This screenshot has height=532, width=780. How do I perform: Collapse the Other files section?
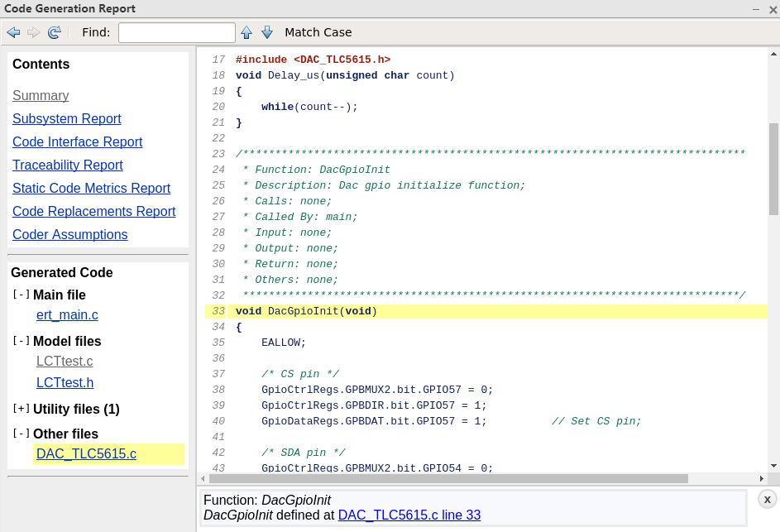(21, 434)
